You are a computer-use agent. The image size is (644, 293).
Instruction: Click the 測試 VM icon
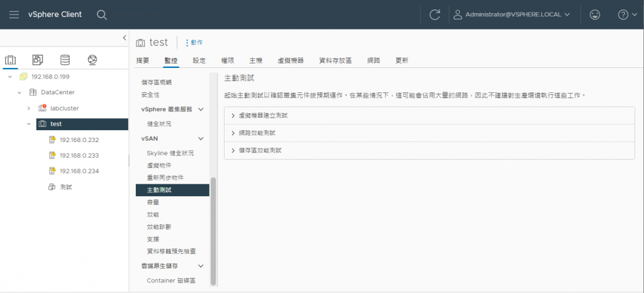(x=52, y=187)
